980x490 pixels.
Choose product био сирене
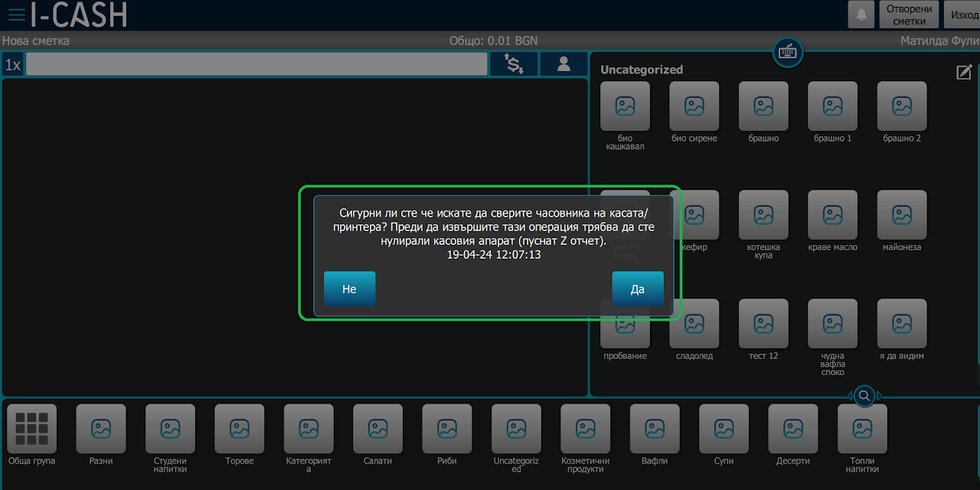click(694, 106)
